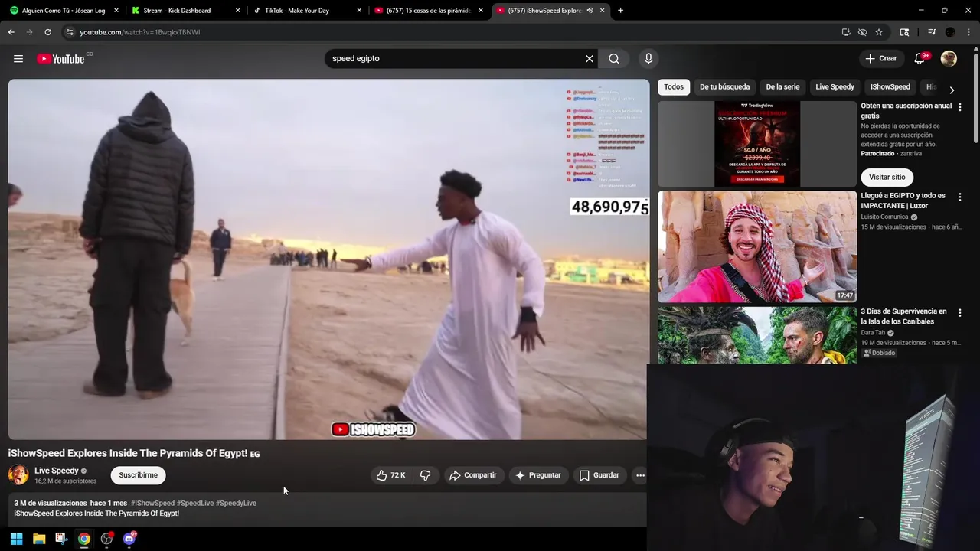
Task: Click Visitar sitio on the ad
Action: [x=887, y=177]
